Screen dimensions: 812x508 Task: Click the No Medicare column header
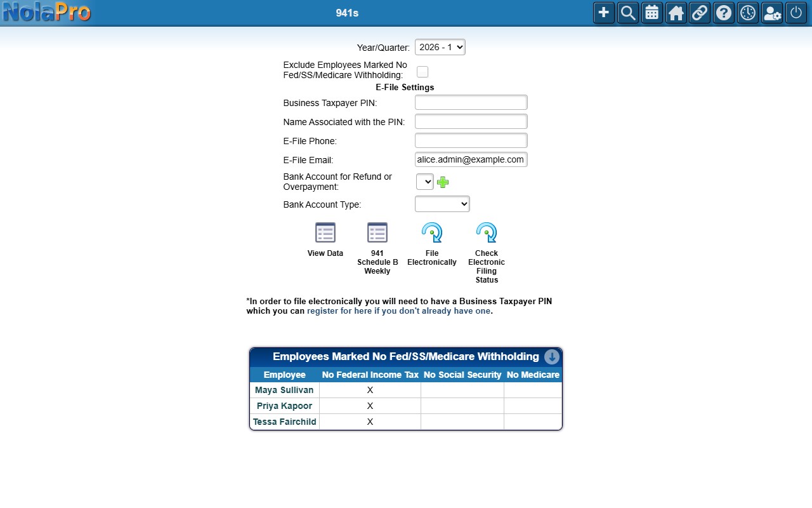click(x=533, y=375)
